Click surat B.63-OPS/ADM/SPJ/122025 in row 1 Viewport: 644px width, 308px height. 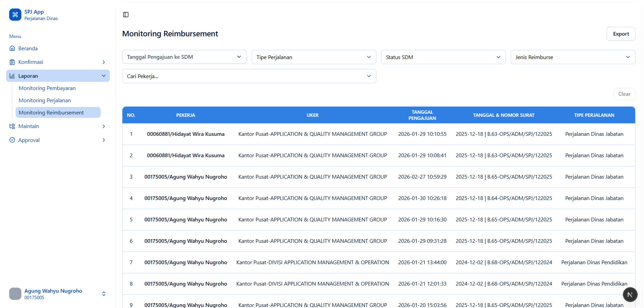click(x=504, y=134)
